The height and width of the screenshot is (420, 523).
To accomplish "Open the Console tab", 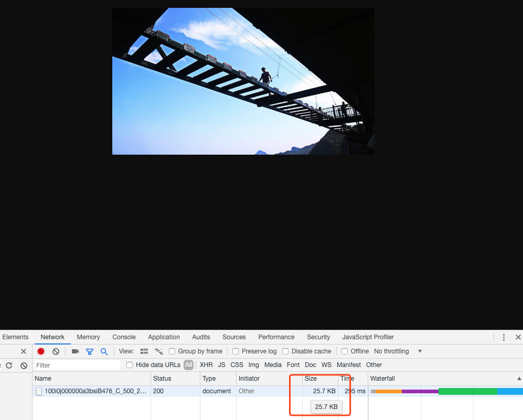I will tap(124, 337).
